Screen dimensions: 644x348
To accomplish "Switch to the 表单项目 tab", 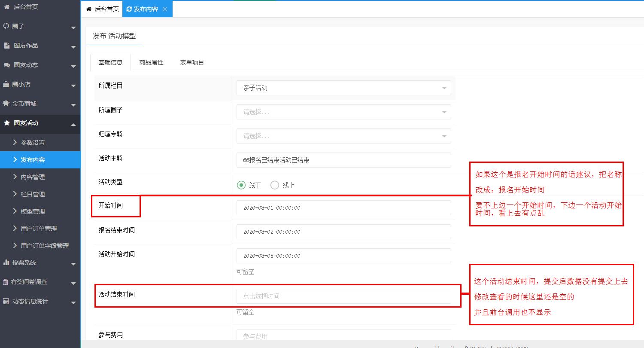I will point(191,62).
